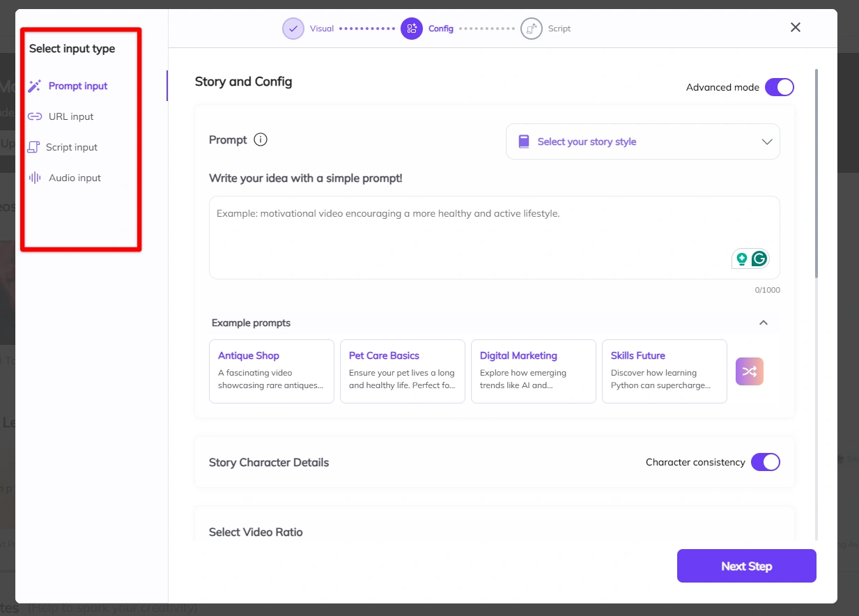Open the Select your story style dropdown
The height and width of the screenshot is (616, 859).
(x=643, y=141)
